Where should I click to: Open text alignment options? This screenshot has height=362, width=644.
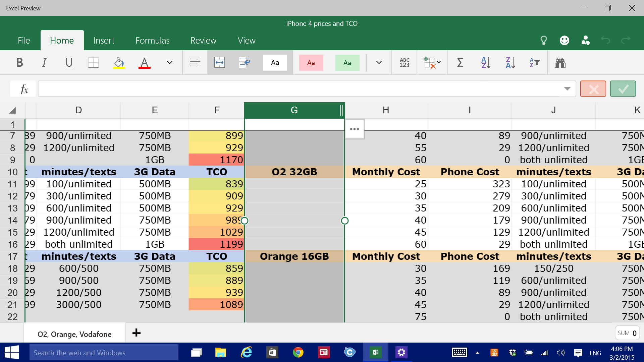click(195, 63)
